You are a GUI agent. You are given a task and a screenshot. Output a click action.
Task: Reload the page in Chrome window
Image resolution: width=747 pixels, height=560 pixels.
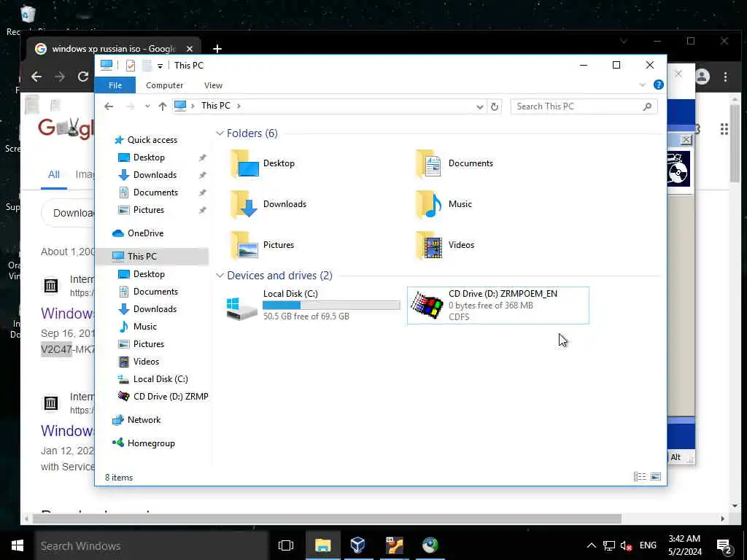(x=83, y=77)
